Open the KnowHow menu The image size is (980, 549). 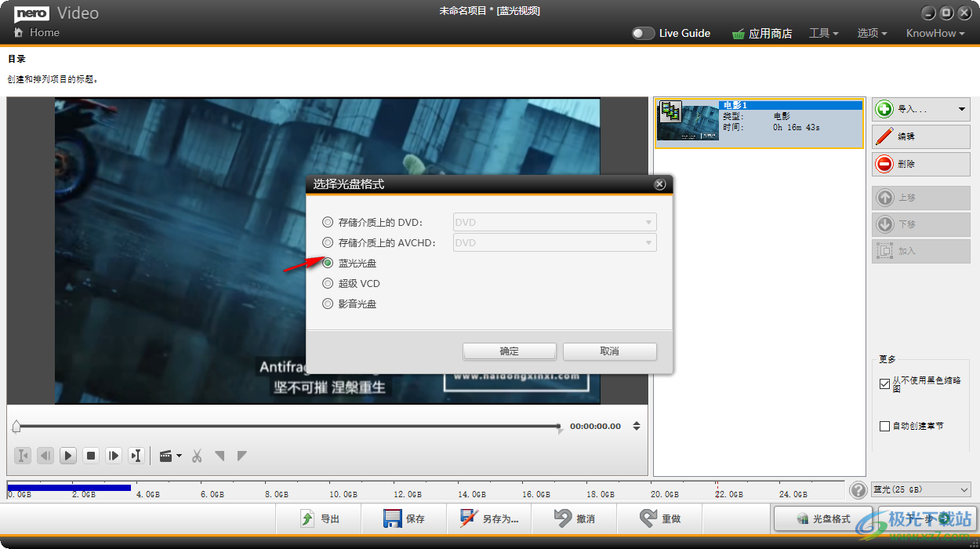click(935, 33)
